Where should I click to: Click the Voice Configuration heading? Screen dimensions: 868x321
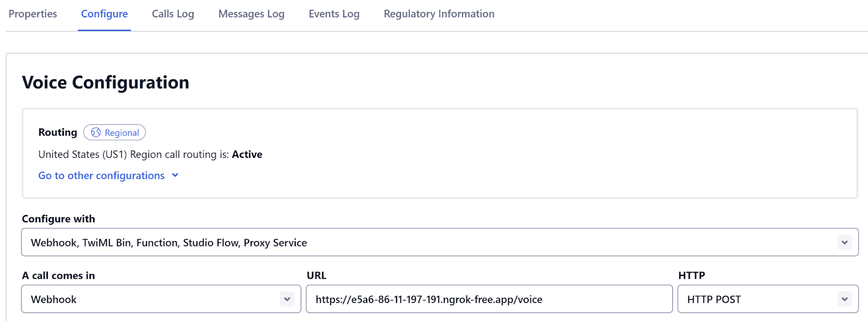106,82
